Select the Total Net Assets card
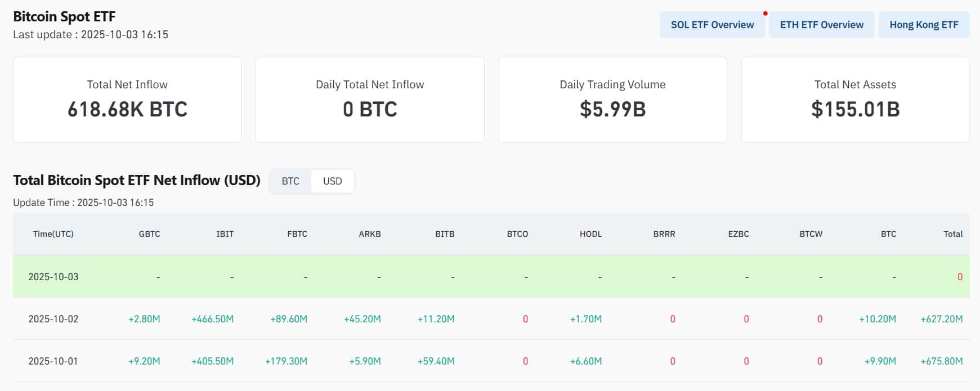The height and width of the screenshot is (391, 980). click(x=855, y=100)
